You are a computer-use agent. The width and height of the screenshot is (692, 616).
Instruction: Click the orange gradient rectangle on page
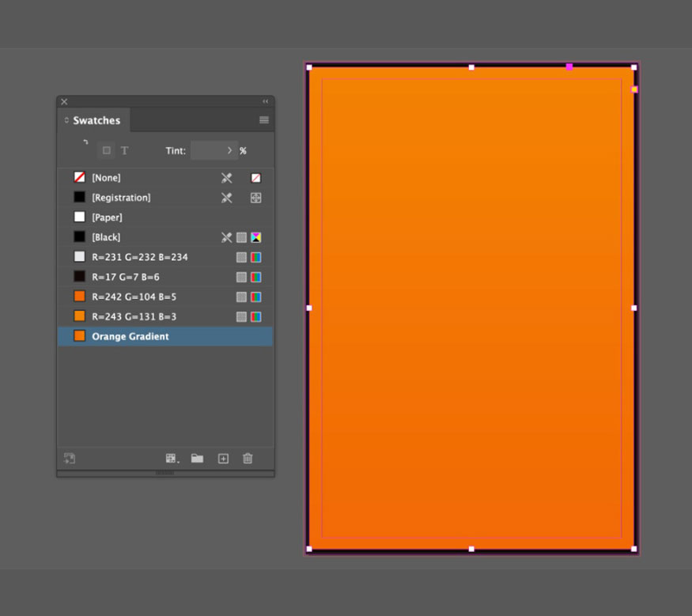point(471,308)
